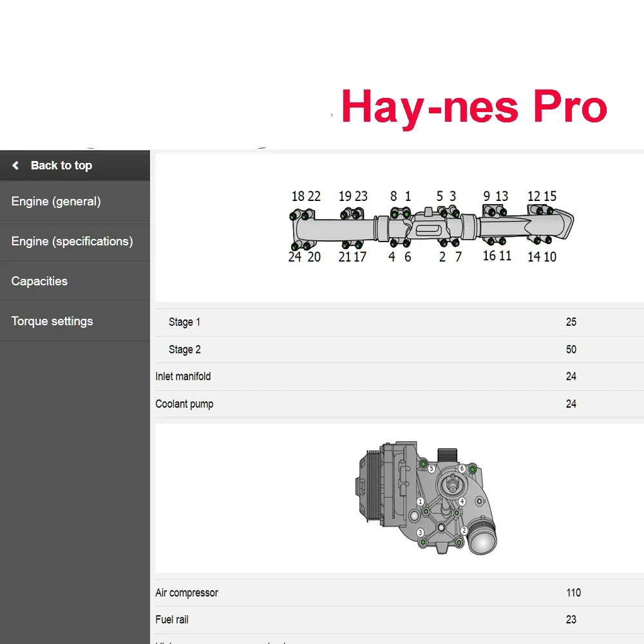The height and width of the screenshot is (644, 644).
Task: Click the Back to top label
Action: tap(62, 166)
